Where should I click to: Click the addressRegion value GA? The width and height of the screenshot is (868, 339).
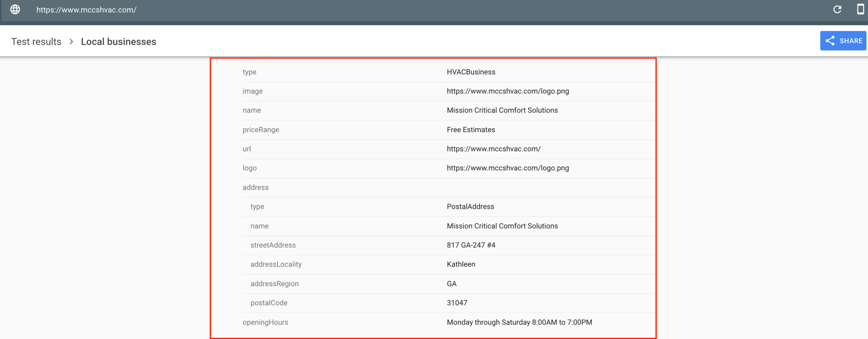pyautogui.click(x=452, y=283)
